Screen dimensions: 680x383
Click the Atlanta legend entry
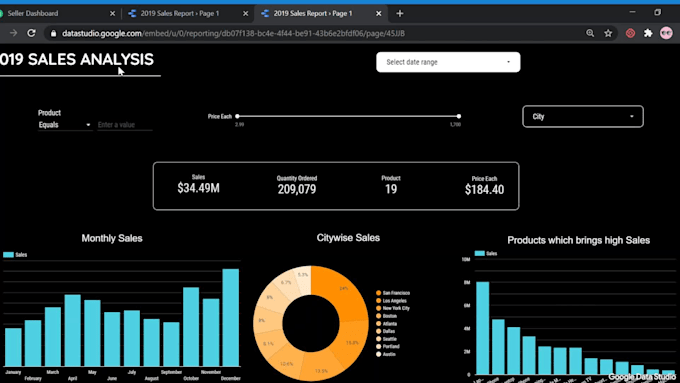tap(386, 324)
